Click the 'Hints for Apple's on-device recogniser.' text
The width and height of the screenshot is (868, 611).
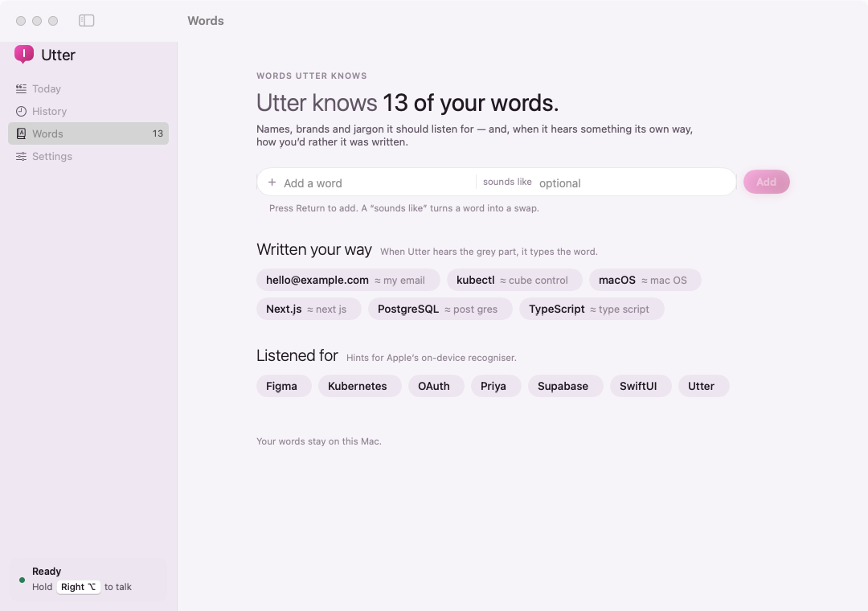click(432, 358)
